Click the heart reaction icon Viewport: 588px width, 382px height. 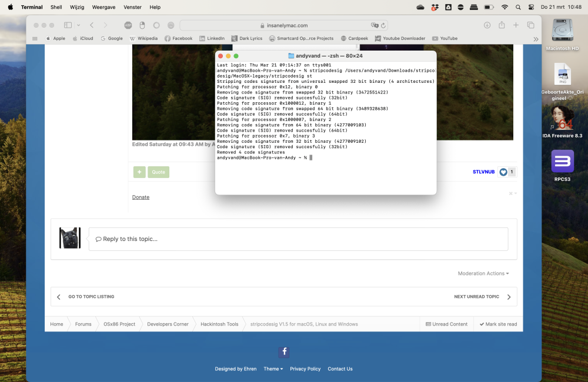(503, 172)
